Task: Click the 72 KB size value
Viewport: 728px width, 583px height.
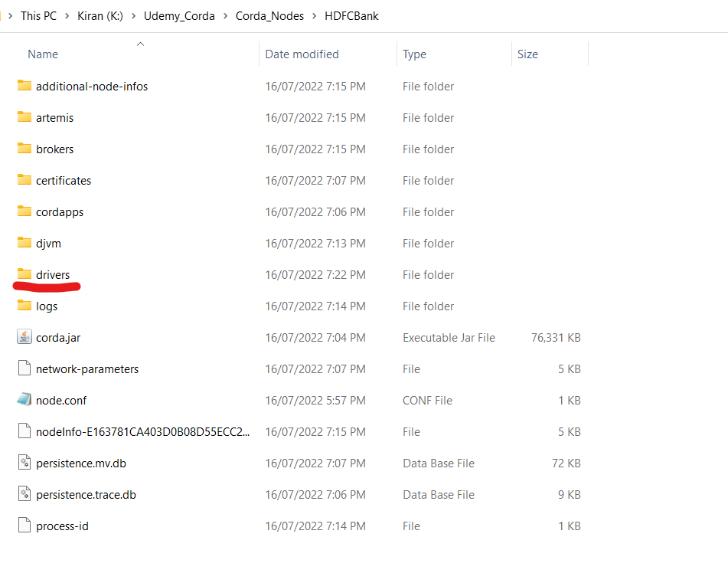Action: 566,463
